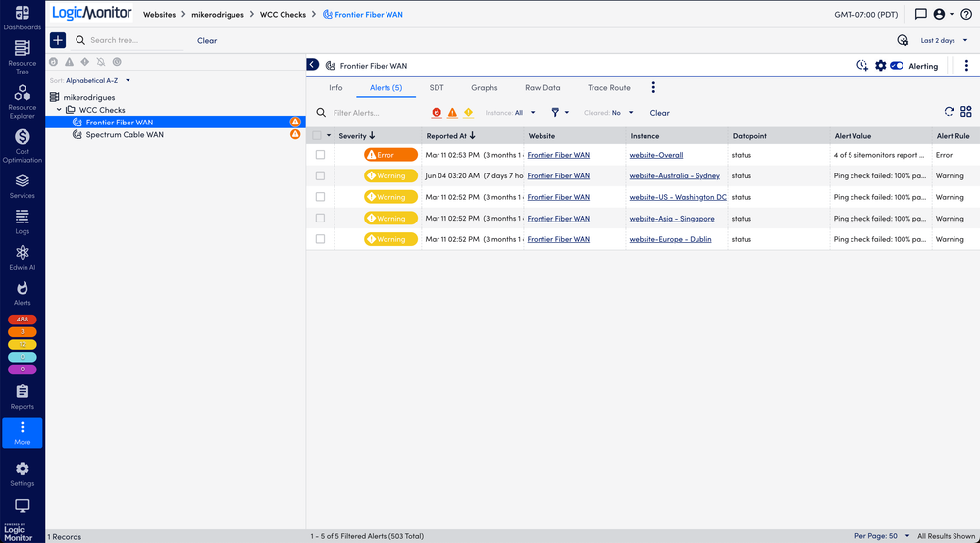Screen dimensions: 980x543
Task: Open the Graphs tab
Action: point(485,88)
